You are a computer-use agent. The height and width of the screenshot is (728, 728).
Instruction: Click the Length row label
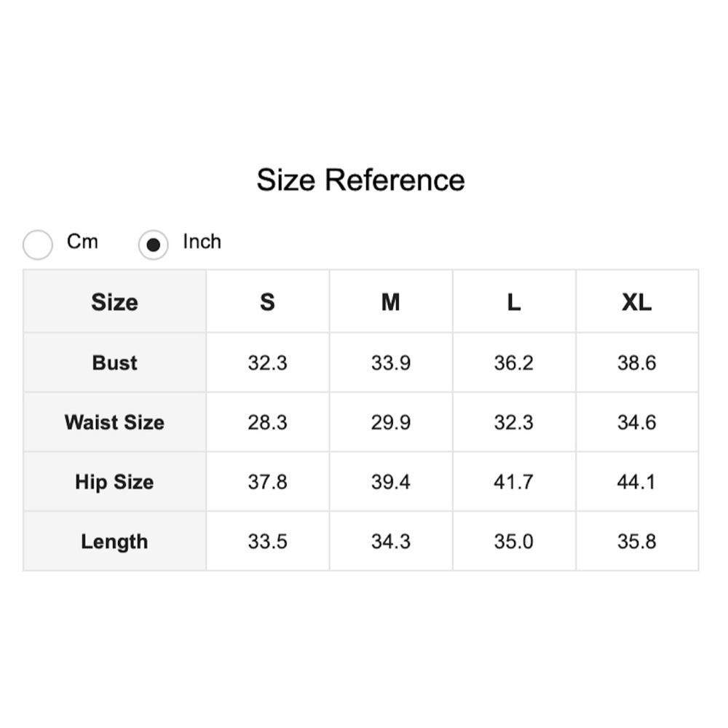click(x=114, y=542)
